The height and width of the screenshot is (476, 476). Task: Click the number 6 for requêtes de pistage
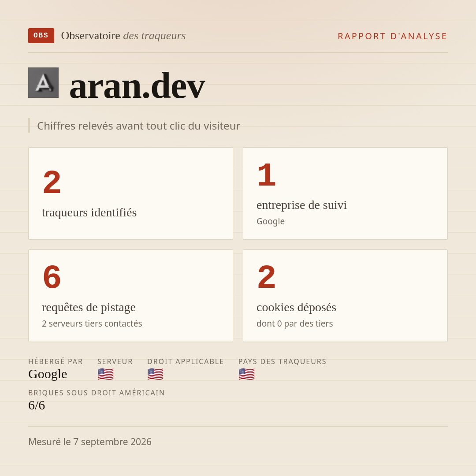pyautogui.click(x=52, y=277)
